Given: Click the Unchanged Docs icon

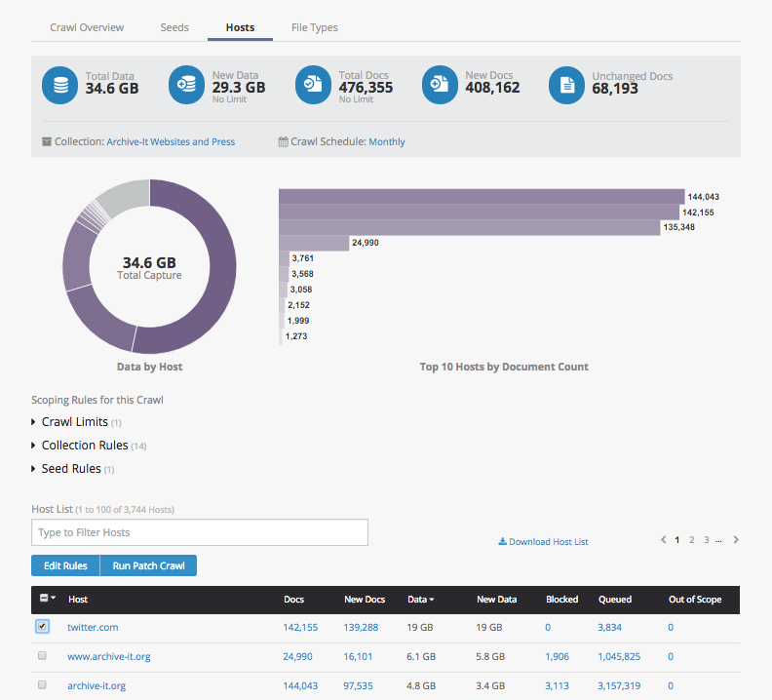Looking at the screenshot, I should tap(567, 85).
